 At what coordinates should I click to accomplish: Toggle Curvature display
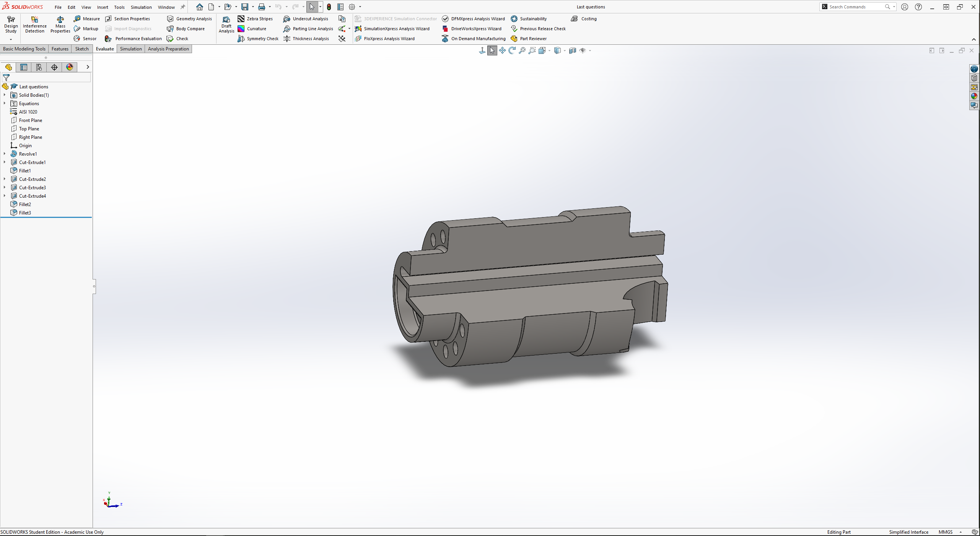click(x=252, y=29)
